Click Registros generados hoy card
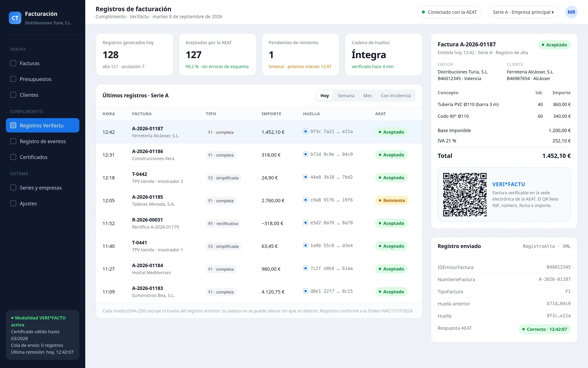588x368 pixels. pos(134,54)
